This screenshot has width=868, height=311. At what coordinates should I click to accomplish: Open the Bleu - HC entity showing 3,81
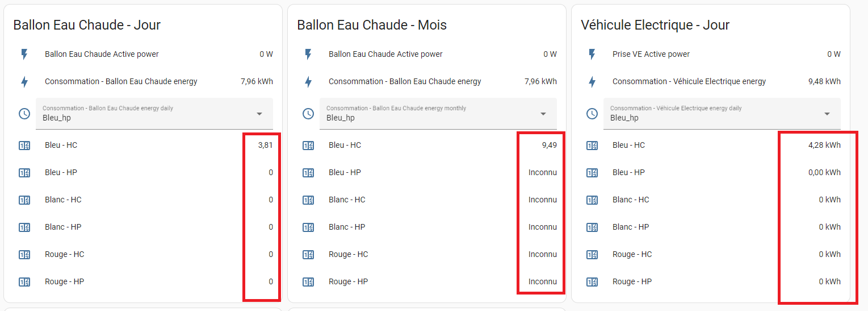(x=145, y=146)
